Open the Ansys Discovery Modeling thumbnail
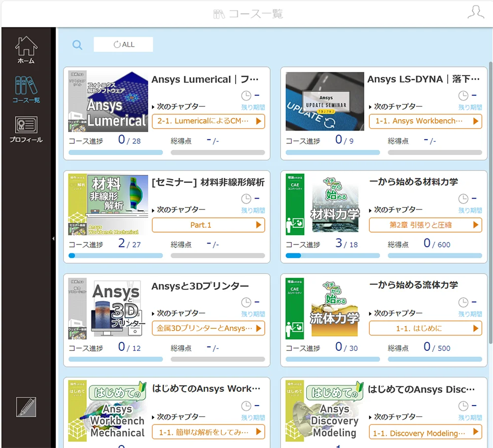The height and width of the screenshot is (448, 493). [324, 411]
